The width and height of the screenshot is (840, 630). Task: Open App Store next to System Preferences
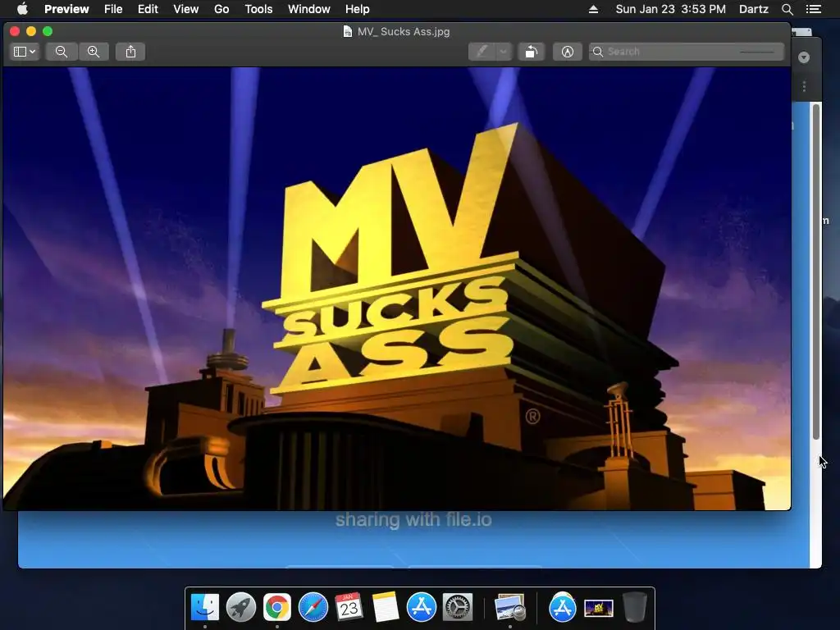421,608
